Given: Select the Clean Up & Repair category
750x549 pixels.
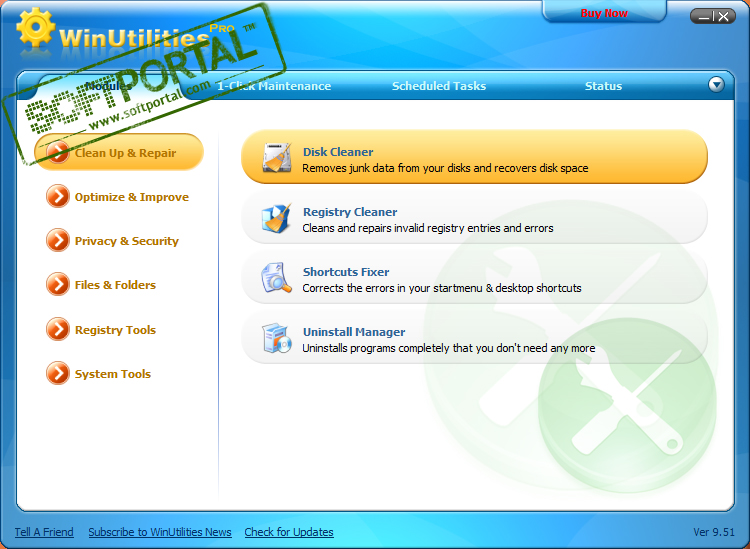Looking at the screenshot, I should (x=119, y=152).
